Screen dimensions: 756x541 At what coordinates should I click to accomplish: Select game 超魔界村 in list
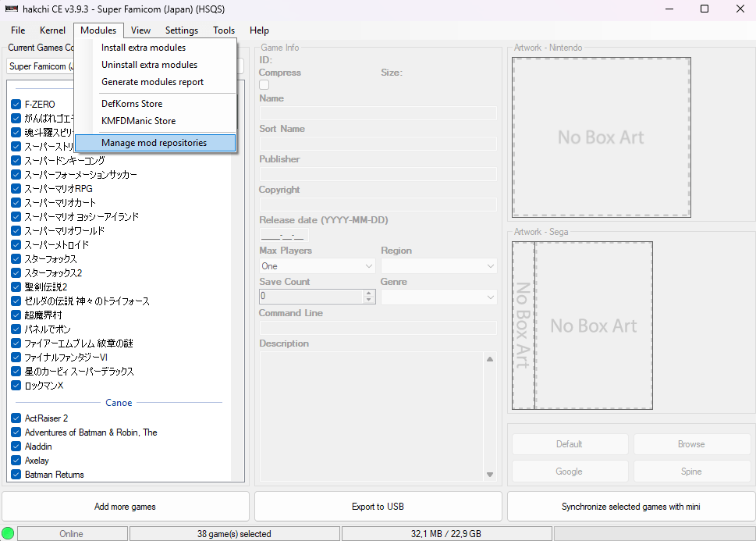click(x=44, y=315)
